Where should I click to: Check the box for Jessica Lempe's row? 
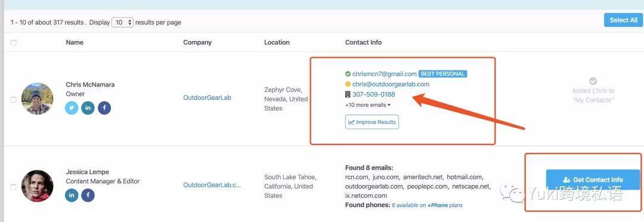click(14, 187)
